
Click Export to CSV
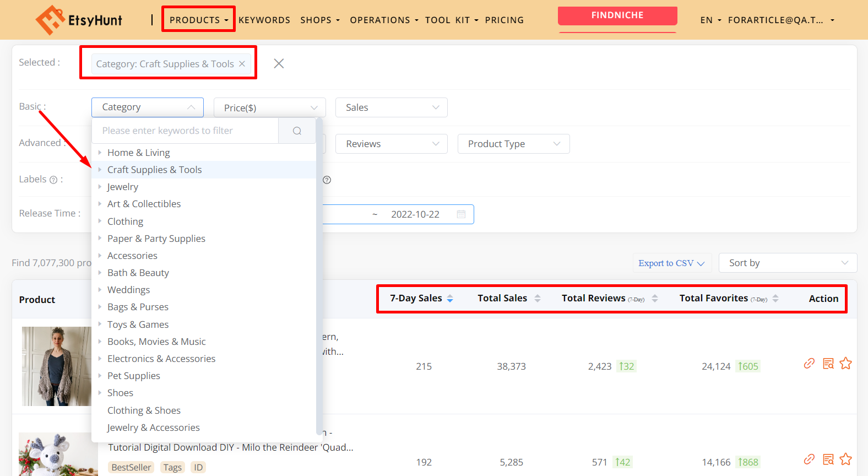(671, 263)
